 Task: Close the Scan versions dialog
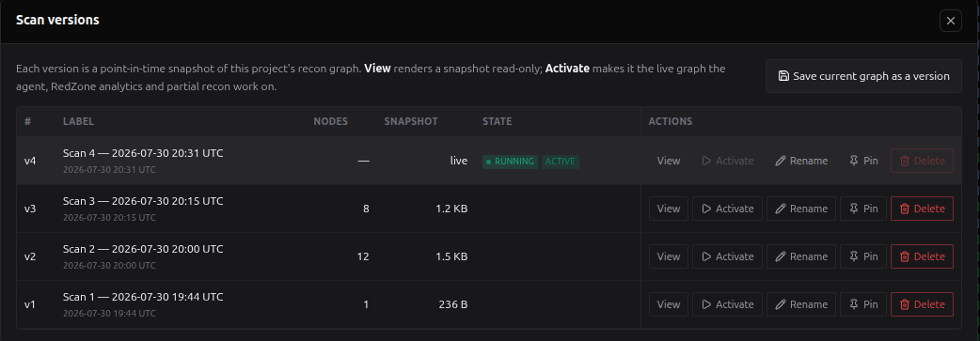tap(950, 22)
